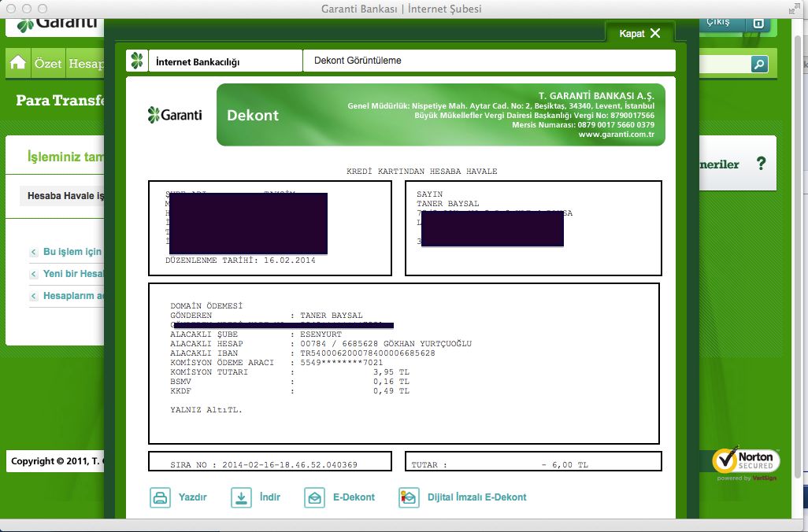Open the question mark help icon
Viewport: 808px width, 532px height.
(761, 163)
